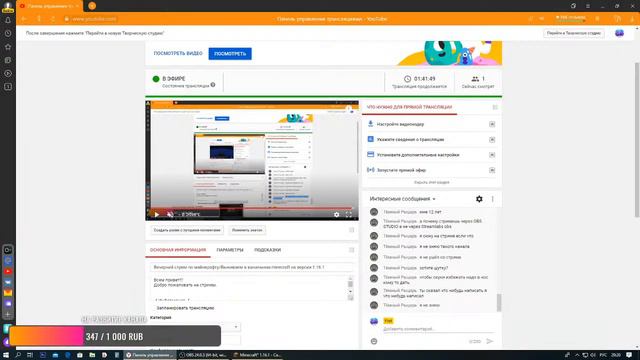The width and height of the screenshot is (640, 360).
Task: Click preview player red progress bar
Action: tap(251, 208)
